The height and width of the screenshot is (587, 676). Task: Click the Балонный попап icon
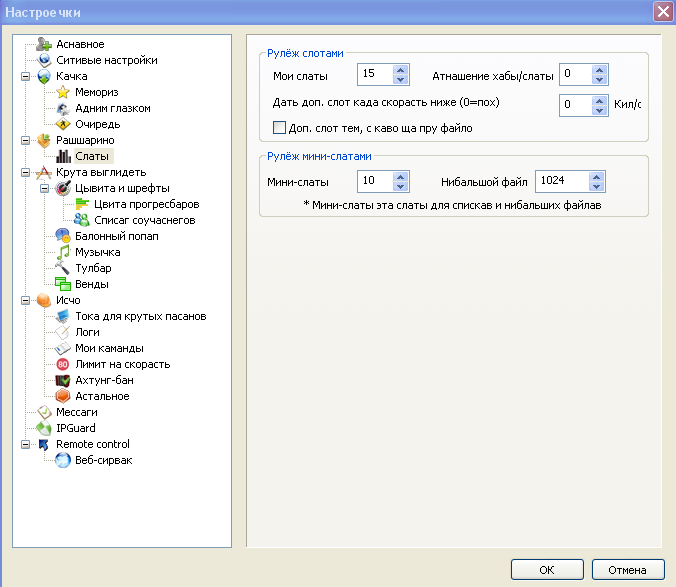[62, 236]
